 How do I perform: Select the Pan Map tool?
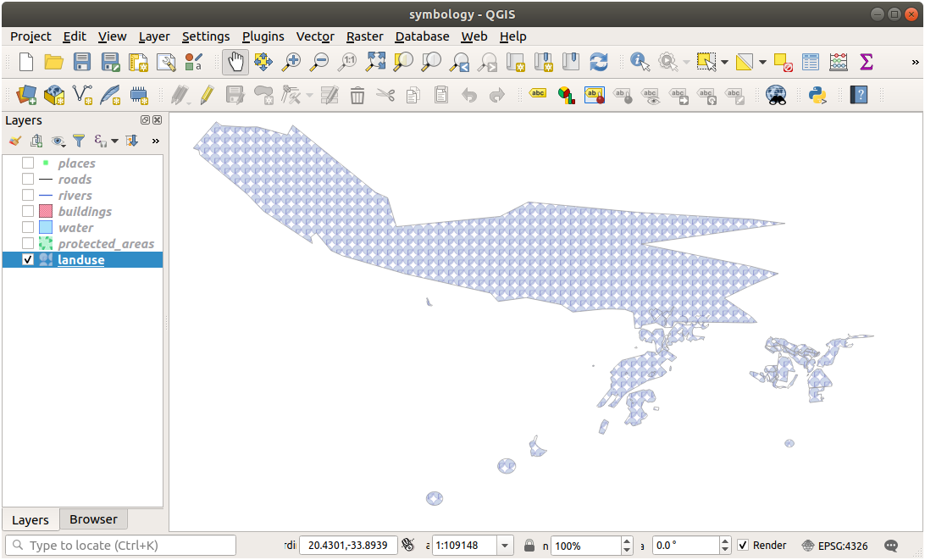pyautogui.click(x=235, y=61)
